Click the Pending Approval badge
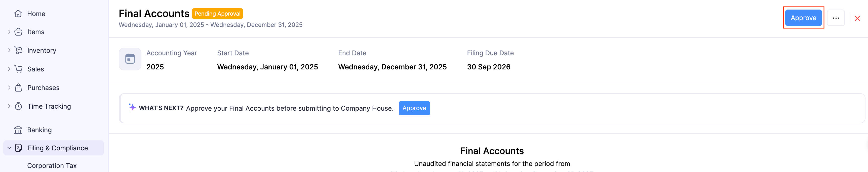Screen dimensions: 868x172 pyautogui.click(x=217, y=14)
